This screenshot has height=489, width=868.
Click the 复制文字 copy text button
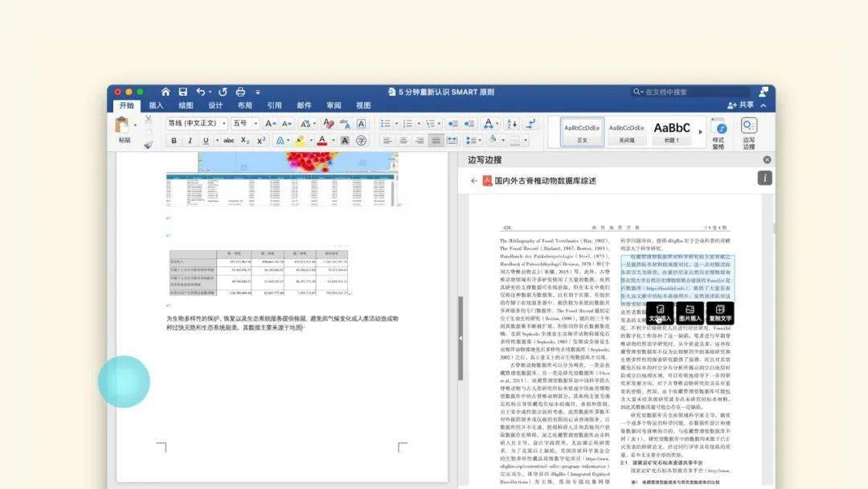[x=719, y=314]
